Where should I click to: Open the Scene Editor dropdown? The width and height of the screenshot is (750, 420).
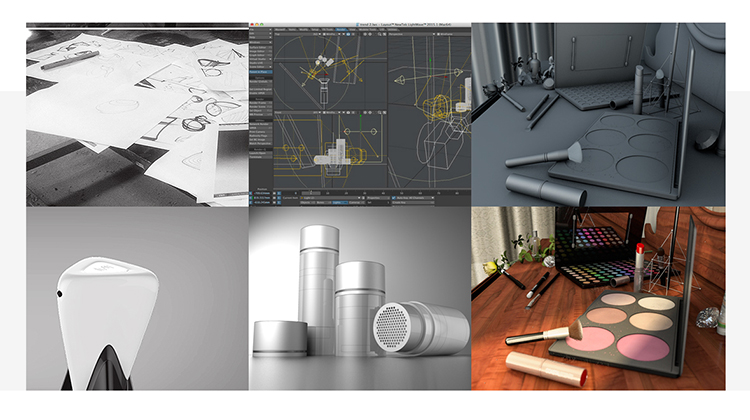tap(260, 67)
